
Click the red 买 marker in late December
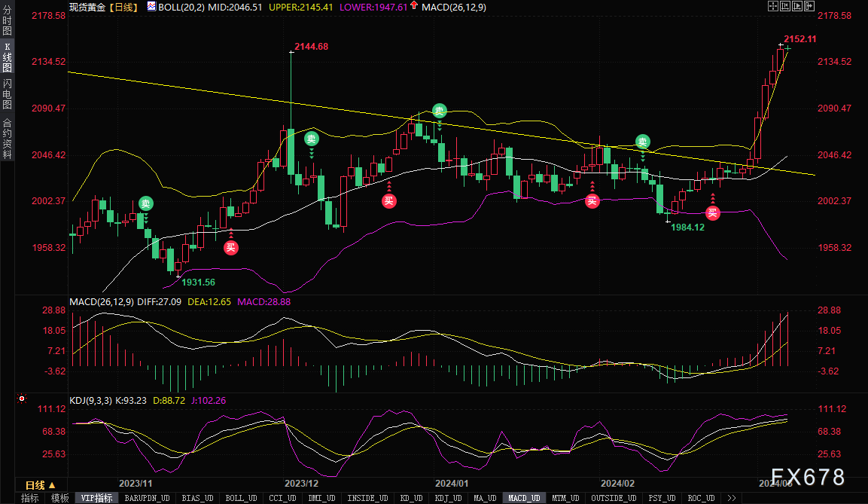[x=389, y=201]
